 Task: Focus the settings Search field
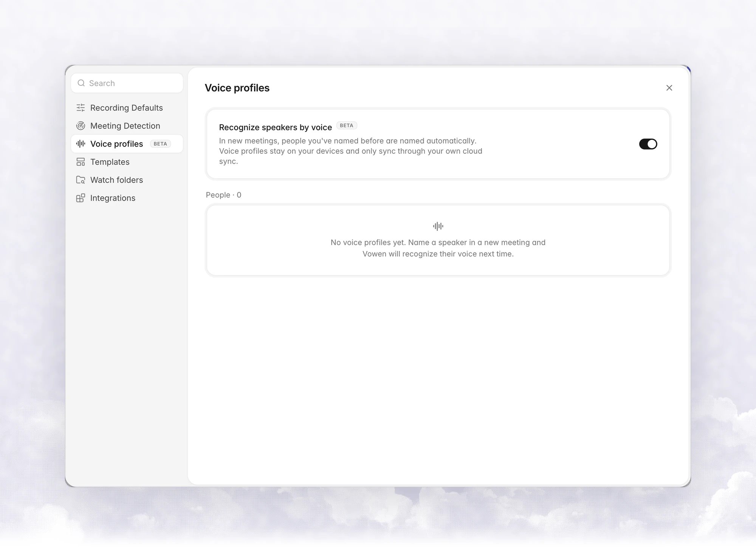[x=127, y=83]
